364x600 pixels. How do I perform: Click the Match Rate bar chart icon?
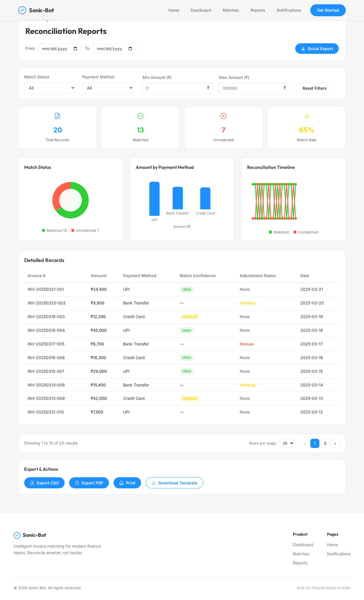click(x=307, y=116)
